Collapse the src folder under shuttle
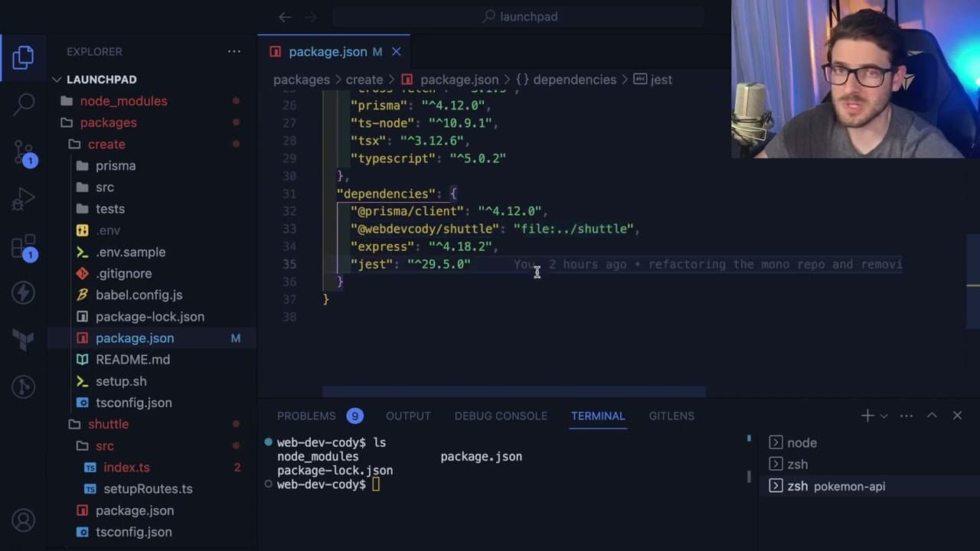The width and height of the screenshot is (980, 551). click(152, 445)
